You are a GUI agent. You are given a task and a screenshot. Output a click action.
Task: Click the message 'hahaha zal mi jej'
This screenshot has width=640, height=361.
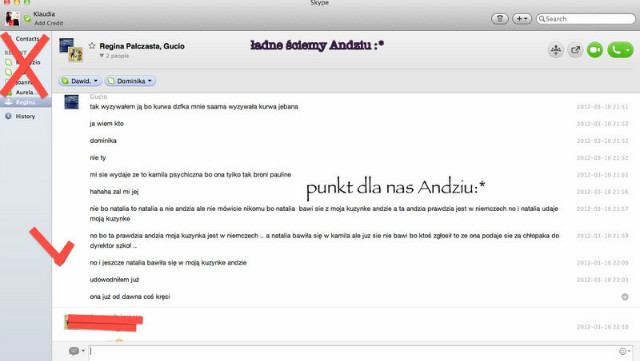pos(114,192)
